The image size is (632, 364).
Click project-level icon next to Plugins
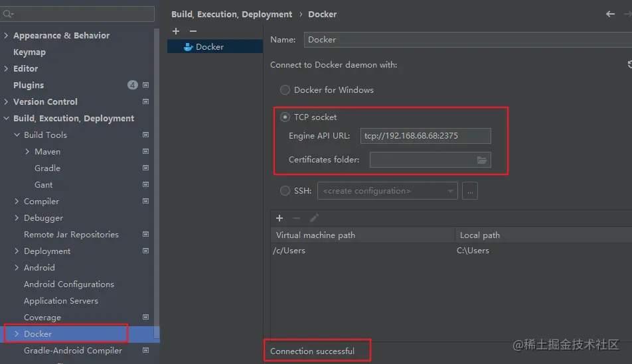pos(146,85)
